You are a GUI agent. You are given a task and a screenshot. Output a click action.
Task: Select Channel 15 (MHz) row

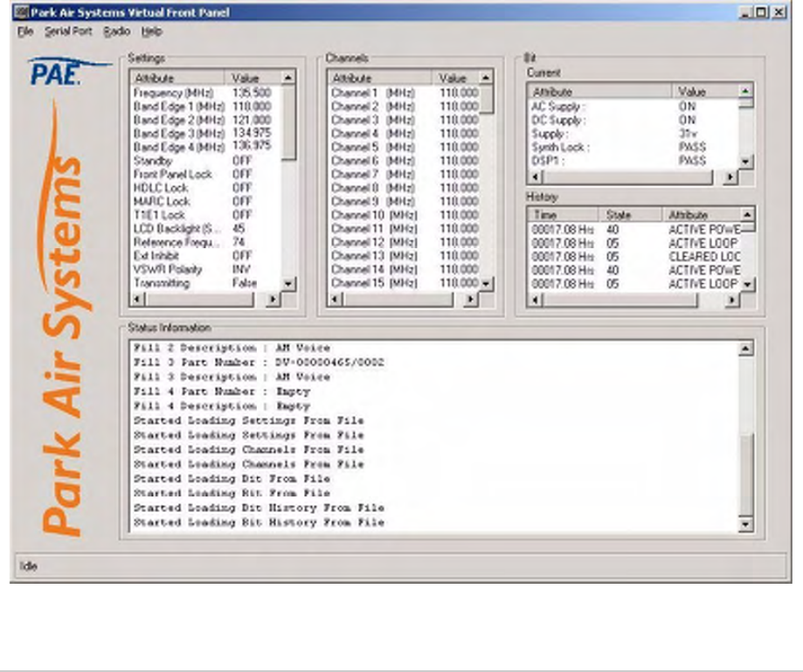point(404,283)
